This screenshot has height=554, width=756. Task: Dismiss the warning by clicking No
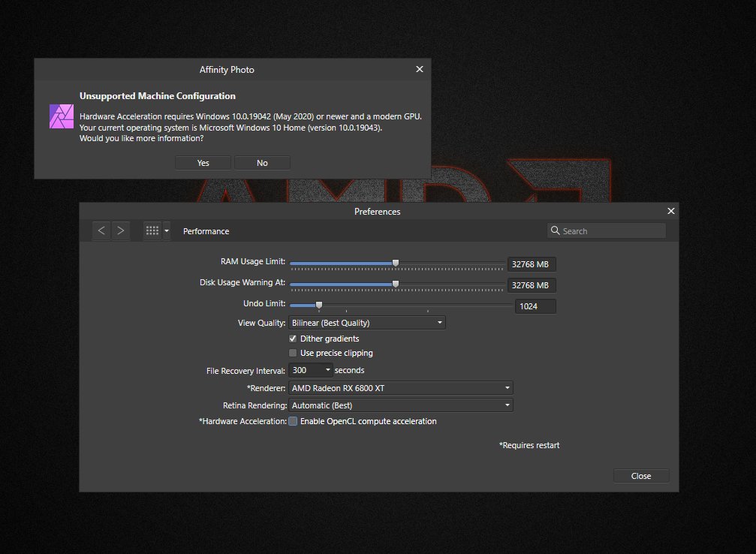click(262, 162)
